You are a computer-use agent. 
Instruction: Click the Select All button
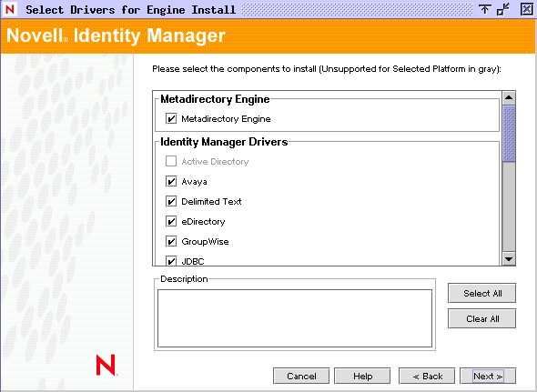coord(481,294)
